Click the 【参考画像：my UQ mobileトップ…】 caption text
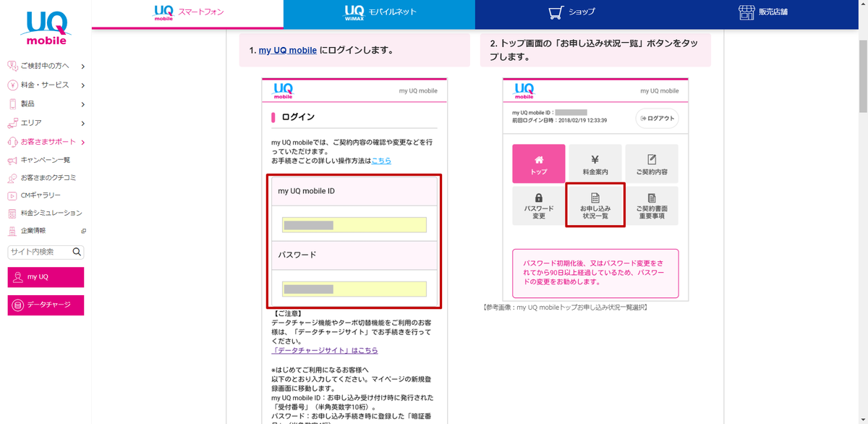The image size is (868, 424). point(565,308)
